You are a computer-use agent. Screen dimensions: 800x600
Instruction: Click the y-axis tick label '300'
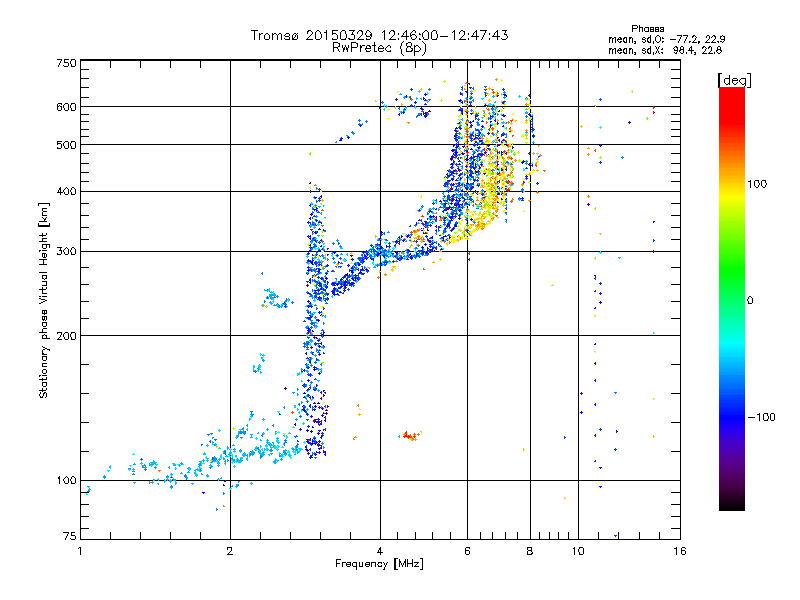click(x=66, y=251)
